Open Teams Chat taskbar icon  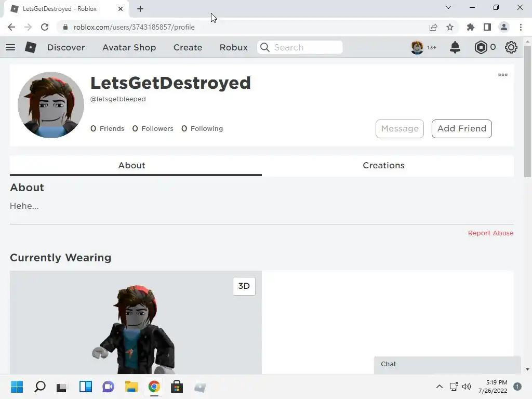(x=108, y=387)
